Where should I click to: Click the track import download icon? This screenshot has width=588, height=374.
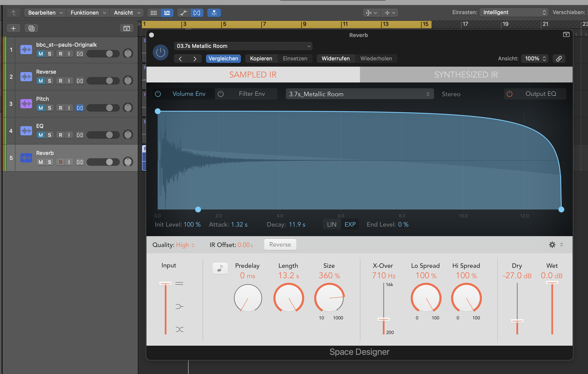pyautogui.click(x=127, y=28)
